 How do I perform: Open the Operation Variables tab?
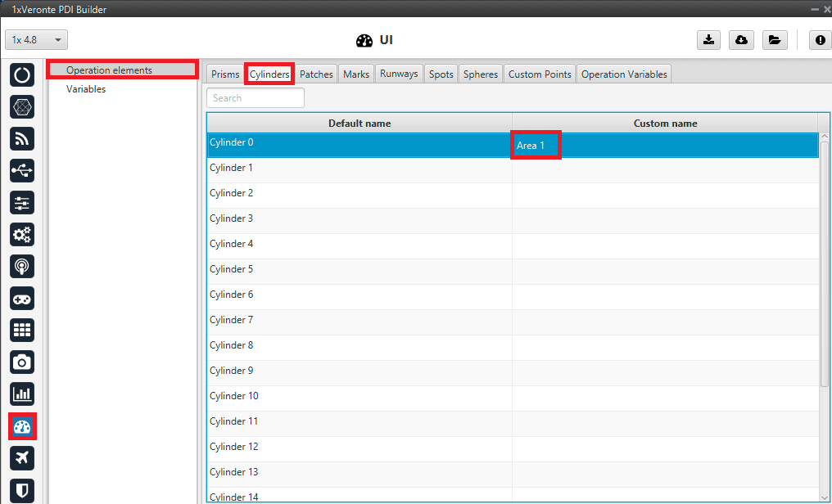(x=624, y=74)
